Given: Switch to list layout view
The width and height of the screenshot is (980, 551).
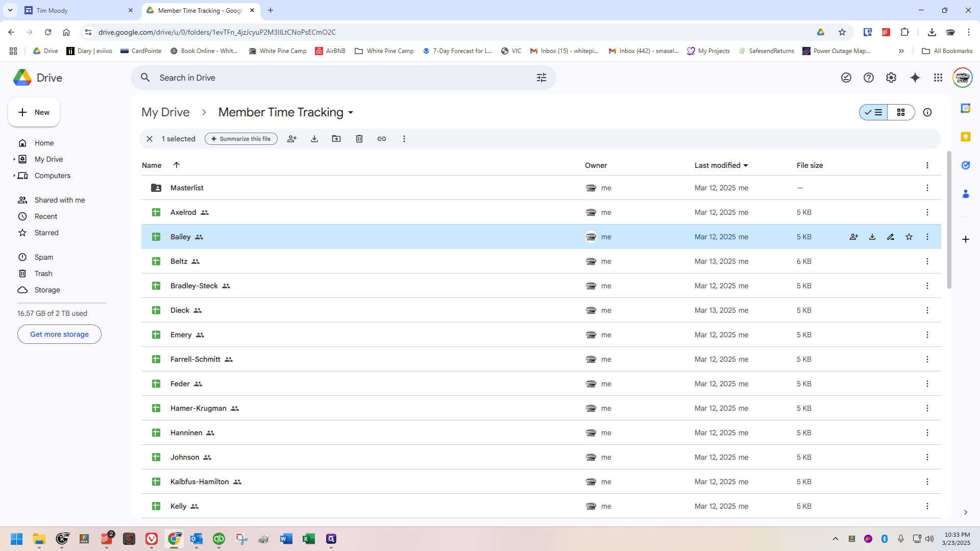Looking at the screenshot, I should point(874,112).
